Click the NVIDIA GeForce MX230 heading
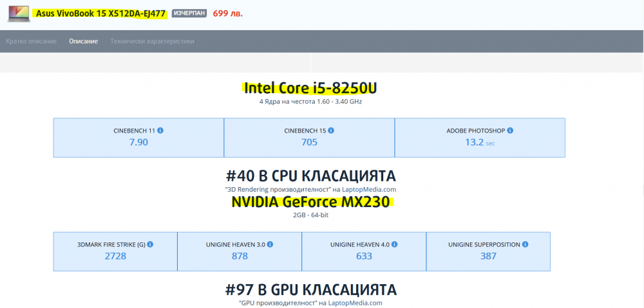The width and height of the screenshot is (644, 308). [x=310, y=202]
